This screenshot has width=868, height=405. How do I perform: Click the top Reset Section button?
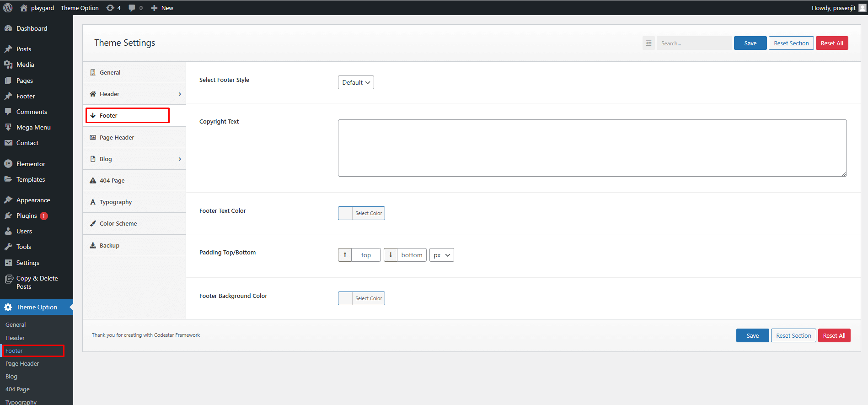pos(791,43)
